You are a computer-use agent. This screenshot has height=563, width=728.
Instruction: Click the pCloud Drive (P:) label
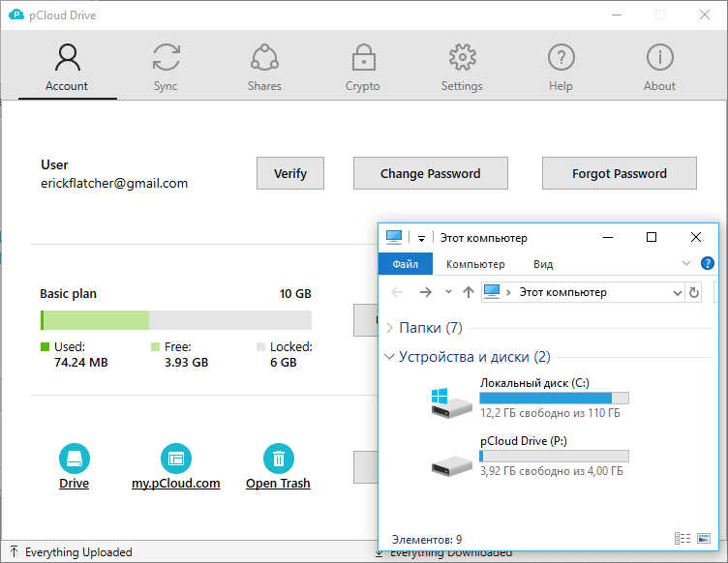tap(523, 441)
